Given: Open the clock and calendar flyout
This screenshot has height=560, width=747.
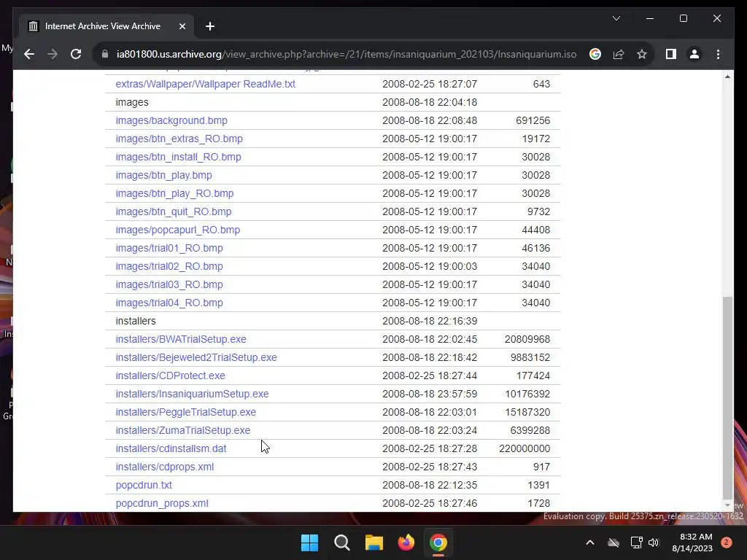Looking at the screenshot, I should [692, 542].
